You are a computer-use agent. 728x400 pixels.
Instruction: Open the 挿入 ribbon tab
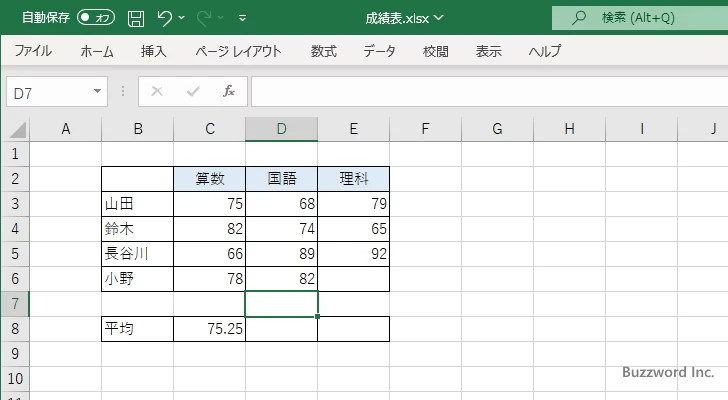point(154,52)
